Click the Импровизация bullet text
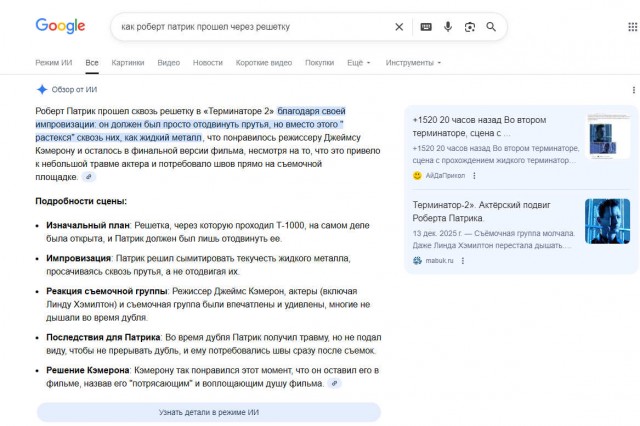Viewport: 640px width, 426px height. pos(198,265)
